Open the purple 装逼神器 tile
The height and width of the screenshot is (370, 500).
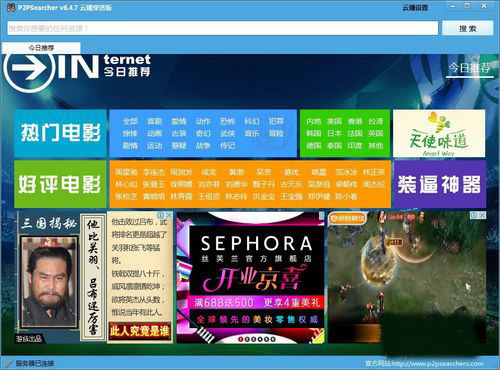439,184
